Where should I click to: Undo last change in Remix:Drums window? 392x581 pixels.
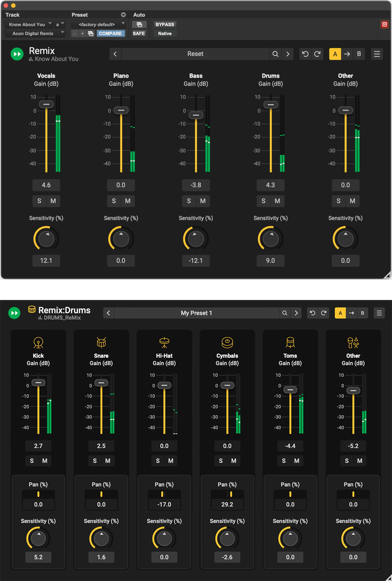click(313, 313)
